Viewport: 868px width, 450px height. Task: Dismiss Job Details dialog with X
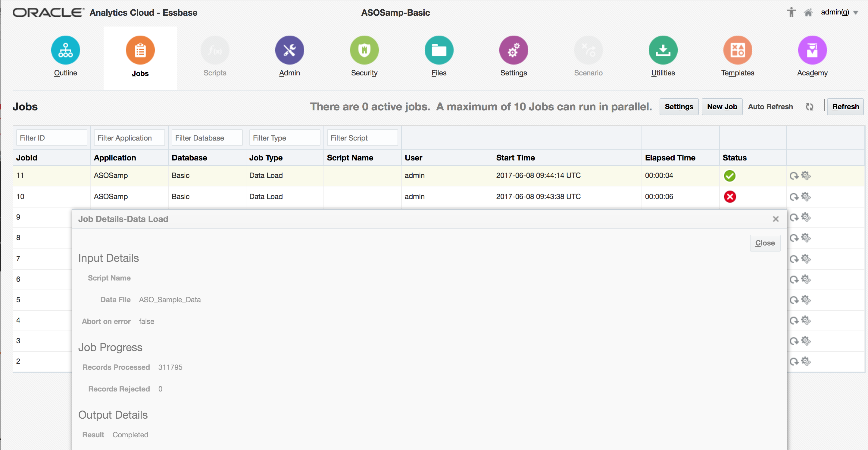coord(775,219)
